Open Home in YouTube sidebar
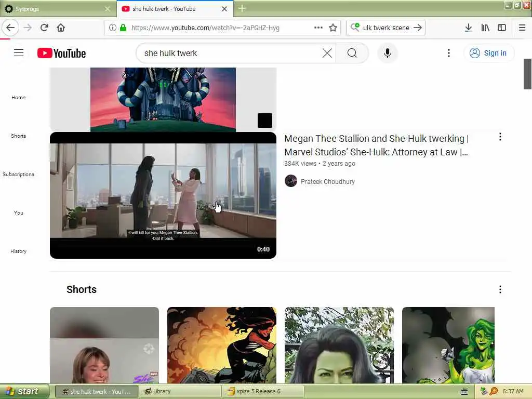 (18, 97)
